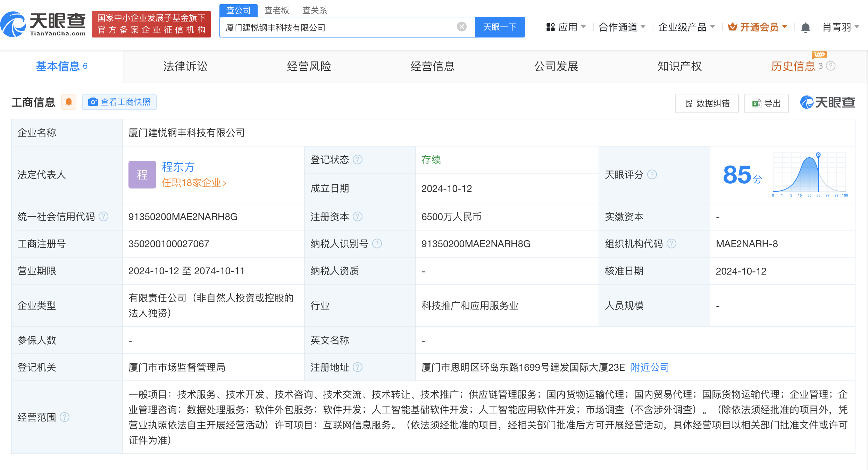Open legal representative 程东方 link
Image resolution: width=868 pixels, height=470 pixels.
point(178,167)
